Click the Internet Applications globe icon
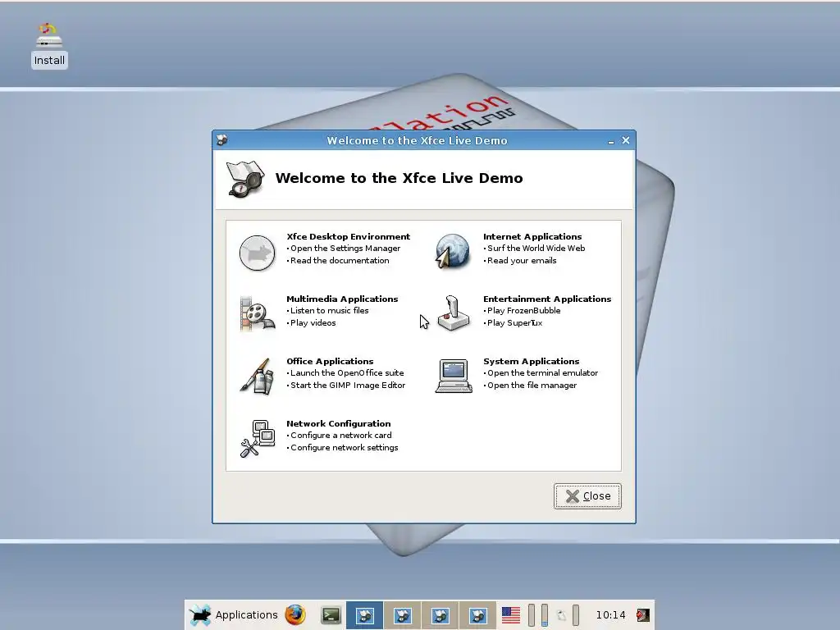This screenshot has width=840, height=630. (x=453, y=251)
